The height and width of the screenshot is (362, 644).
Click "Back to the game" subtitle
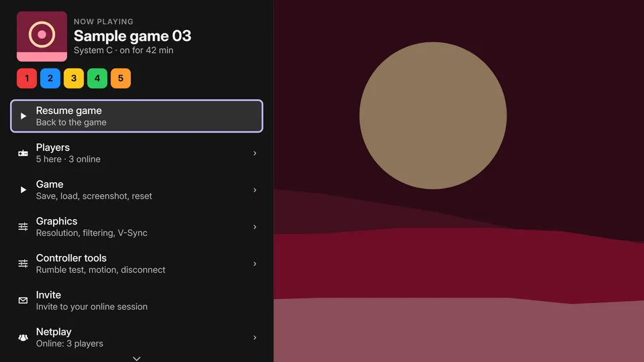(x=71, y=122)
